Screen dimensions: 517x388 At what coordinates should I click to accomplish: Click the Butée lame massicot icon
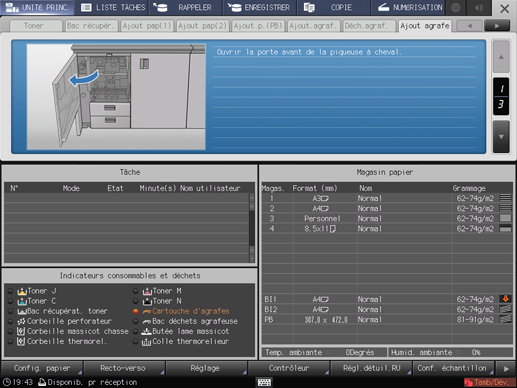coord(146,331)
